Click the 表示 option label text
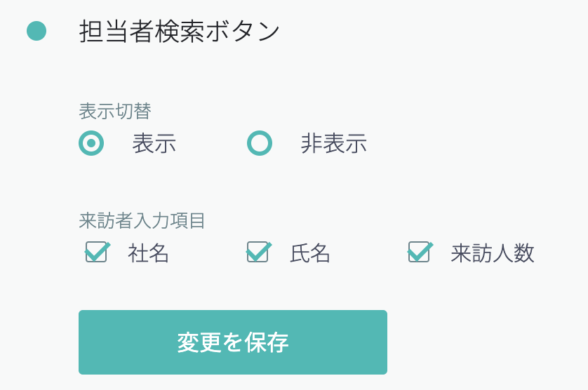Viewport: 588px width, 390px height. pyautogui.click(x=154, y=143)
